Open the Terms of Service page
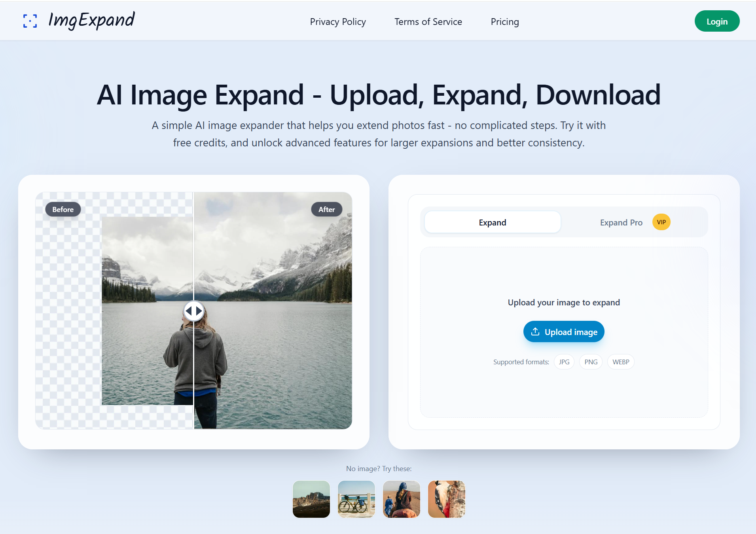Screen dimensions: 756x534 [428, 22]
